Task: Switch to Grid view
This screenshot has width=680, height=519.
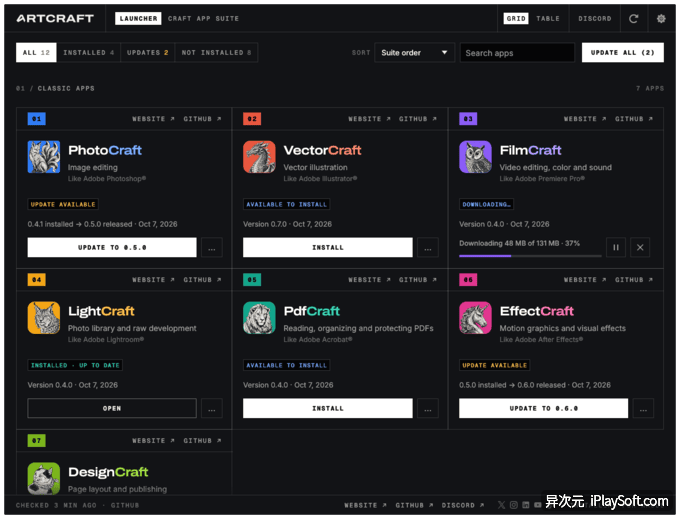Action: [x=516, y=19]
